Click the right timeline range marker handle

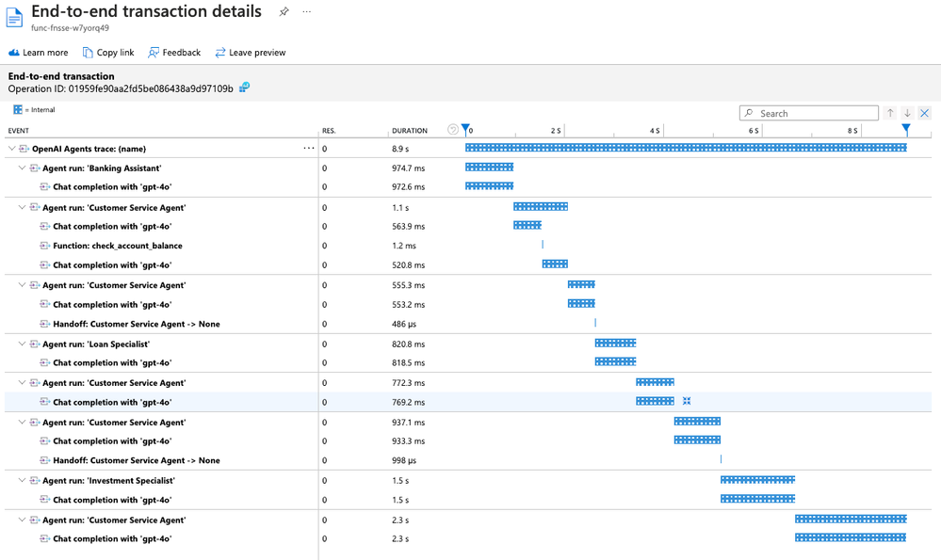(x=906, y=128)
